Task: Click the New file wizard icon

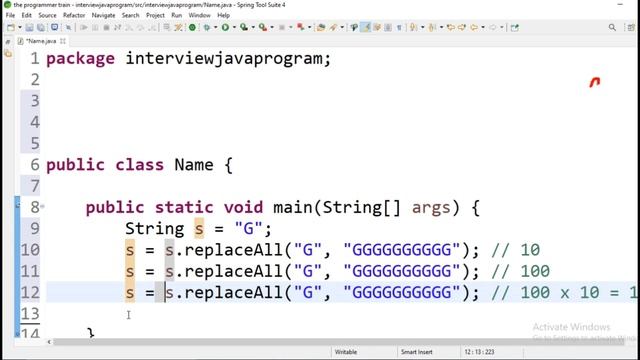Action: pos(11,27)
